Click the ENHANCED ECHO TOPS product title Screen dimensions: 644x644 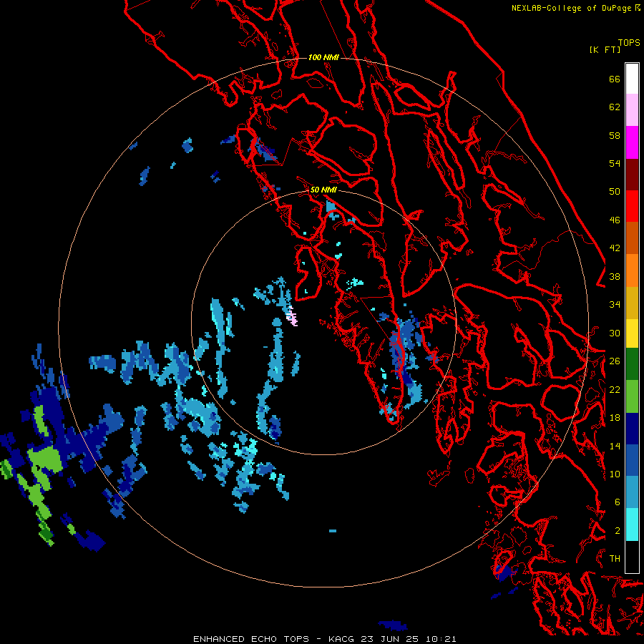pyautogui.click(x=251, y=639)
